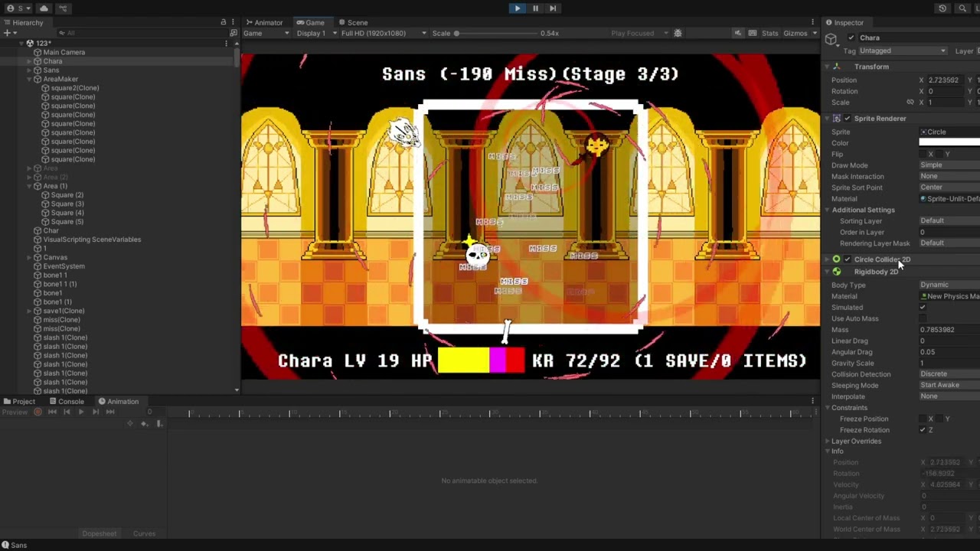This screenshot has width=980, height=551.
Task: Click the Sprite Renderer Color swatch
Action: [949, 142]
